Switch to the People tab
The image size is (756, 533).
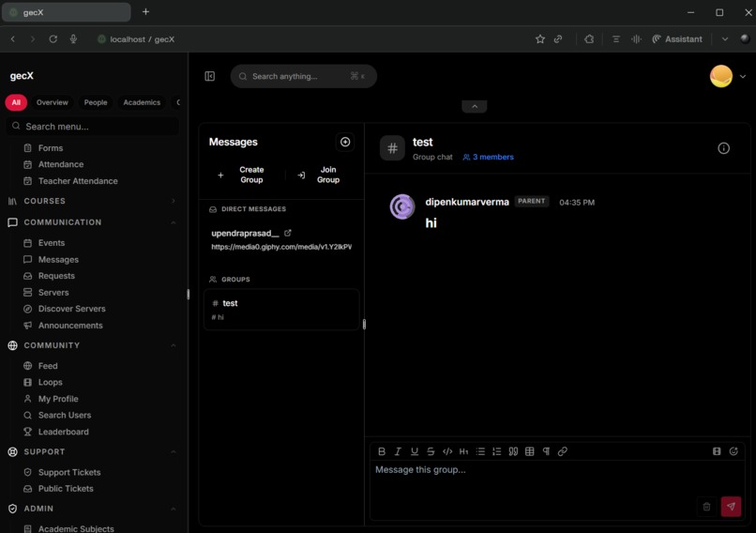96,102
